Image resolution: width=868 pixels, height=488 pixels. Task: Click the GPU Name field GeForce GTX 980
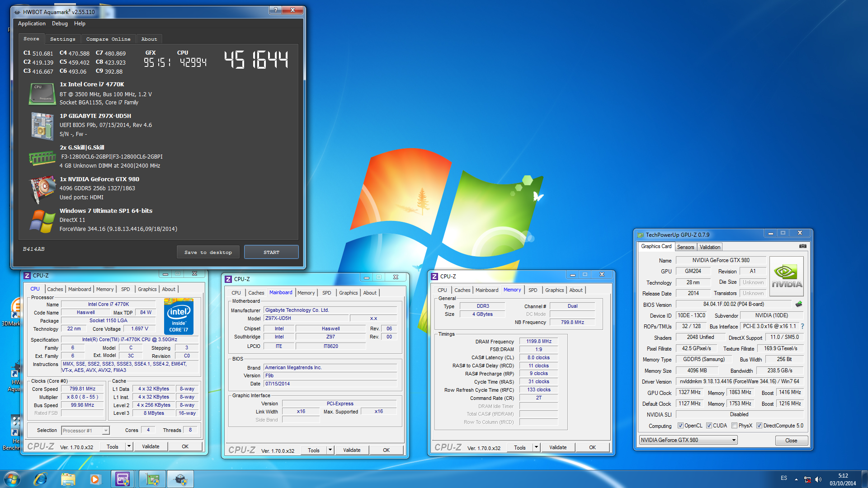coord(721,260)
